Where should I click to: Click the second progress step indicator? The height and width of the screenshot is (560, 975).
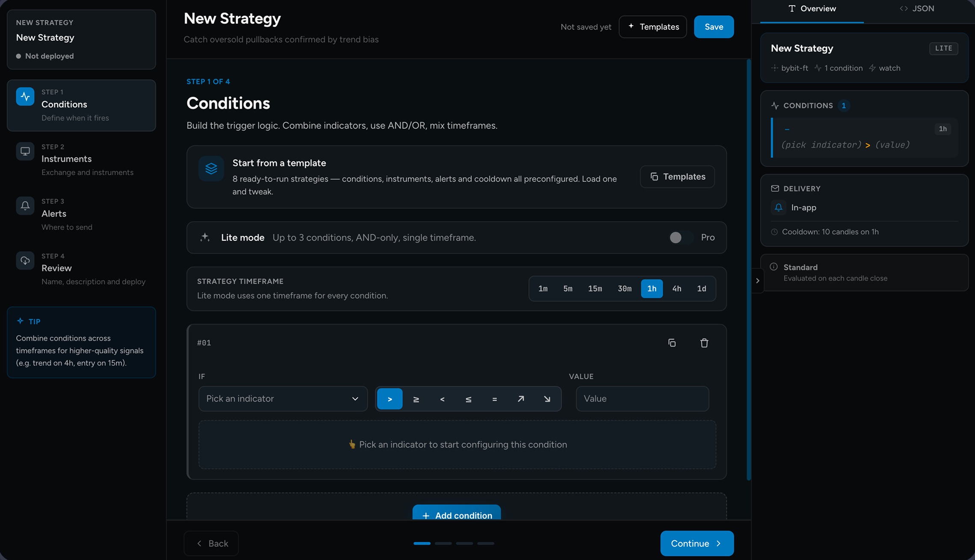443,543
